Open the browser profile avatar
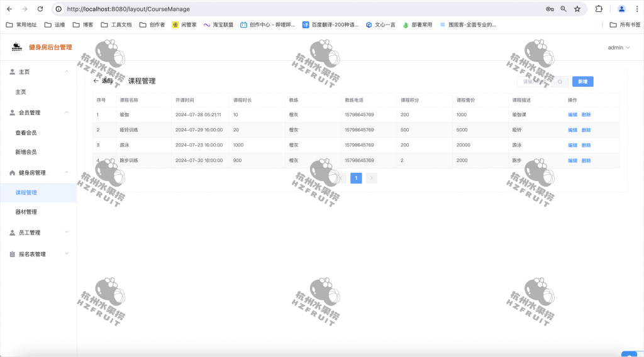The image size is (644, 357). pyautogui.click(x=621, y=9)
